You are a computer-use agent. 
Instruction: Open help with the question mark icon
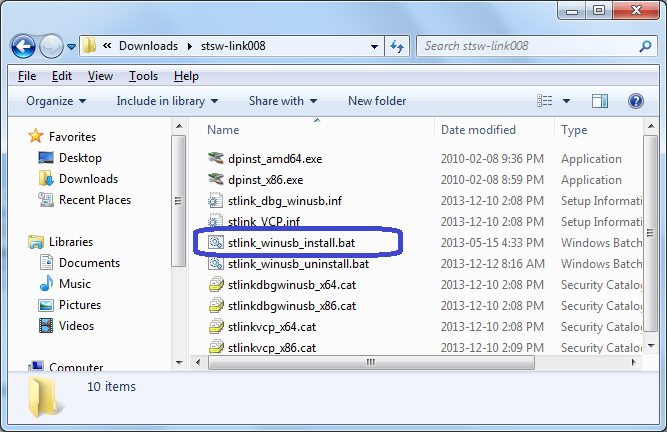pyautogui.click(x=636, y=101)
